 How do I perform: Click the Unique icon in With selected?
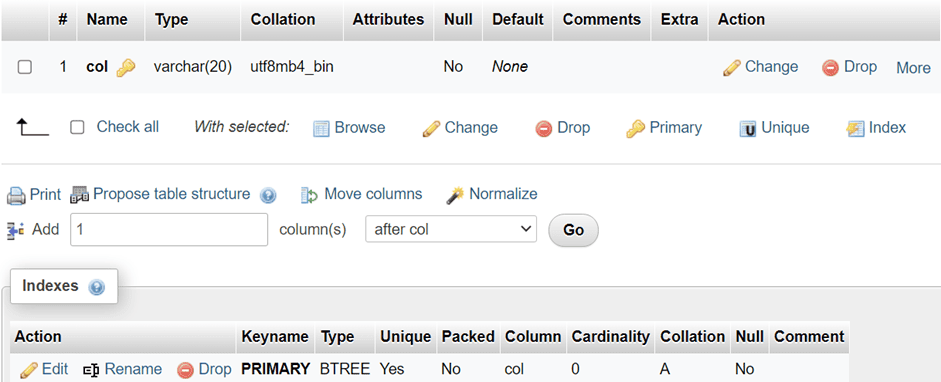pyautogui.click(x=748, y=128)
